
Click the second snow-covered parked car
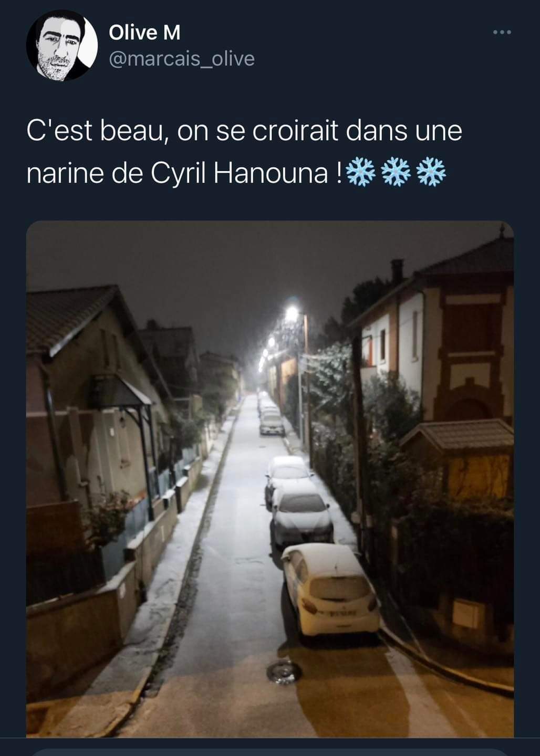[301, 513]
